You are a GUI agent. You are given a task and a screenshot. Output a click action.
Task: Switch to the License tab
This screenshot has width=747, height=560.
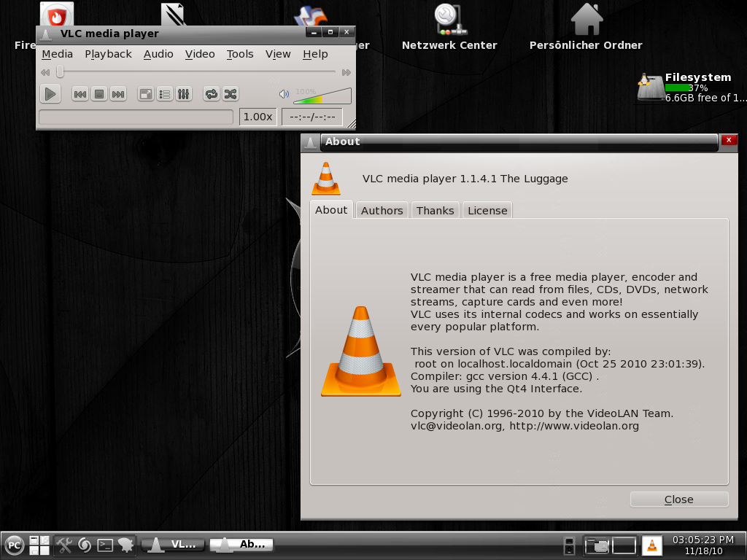coord(487,210)
